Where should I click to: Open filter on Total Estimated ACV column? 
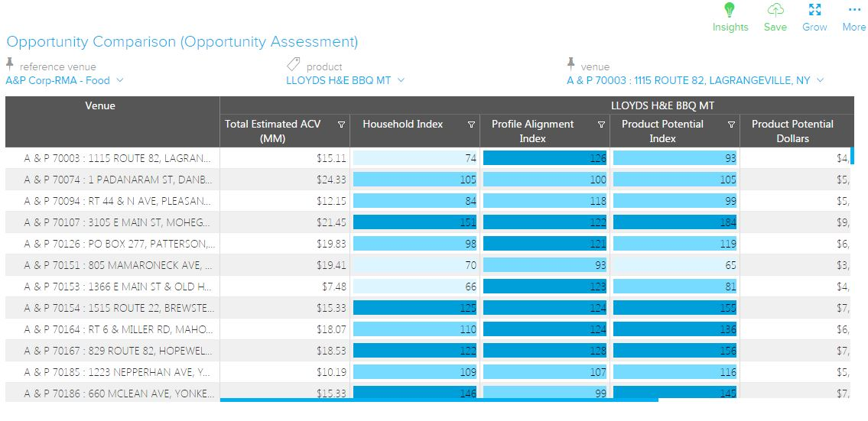[x=341, y=125]
